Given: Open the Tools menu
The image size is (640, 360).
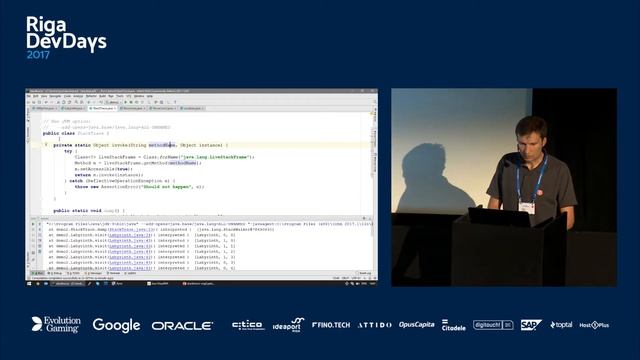Looking at the screenshot, I should click(x=120, y=96).
